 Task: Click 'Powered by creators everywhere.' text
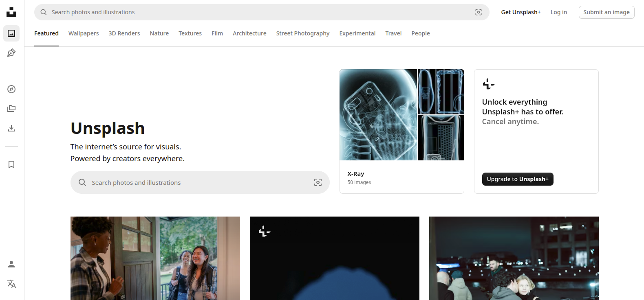(x=128, y=158)
